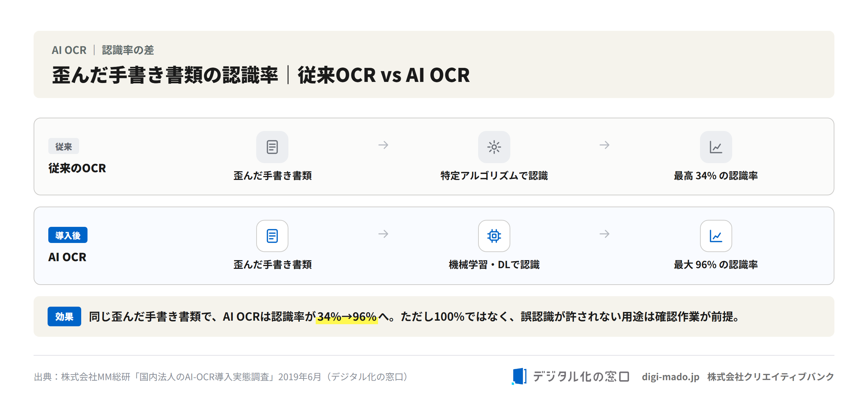Click the AI OCR row heading

[67, 257]
